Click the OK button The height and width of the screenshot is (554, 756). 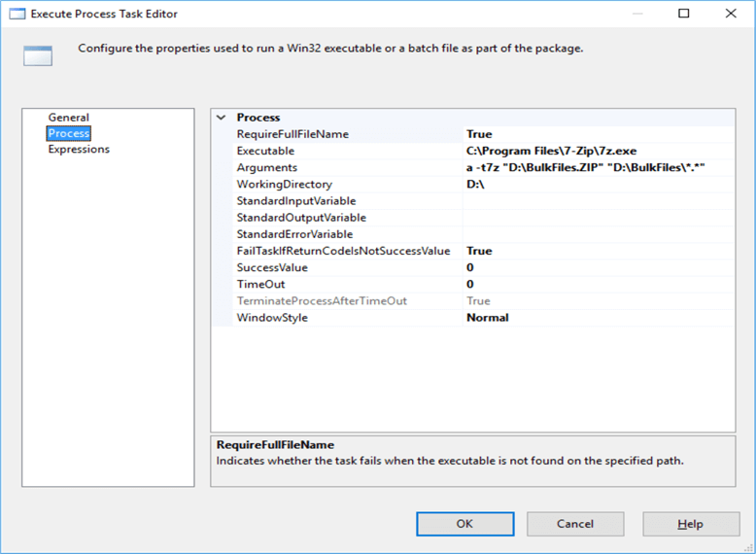click(464, 524)
